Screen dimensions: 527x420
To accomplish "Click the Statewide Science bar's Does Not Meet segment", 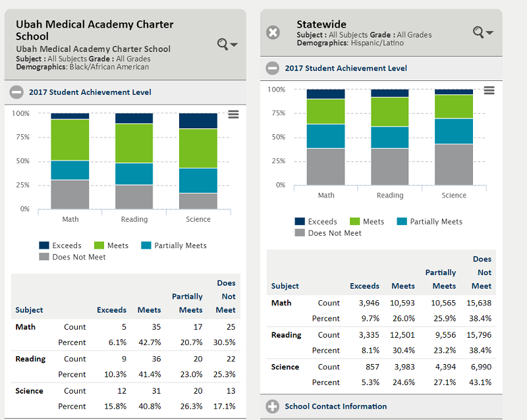I will point(454,165).
